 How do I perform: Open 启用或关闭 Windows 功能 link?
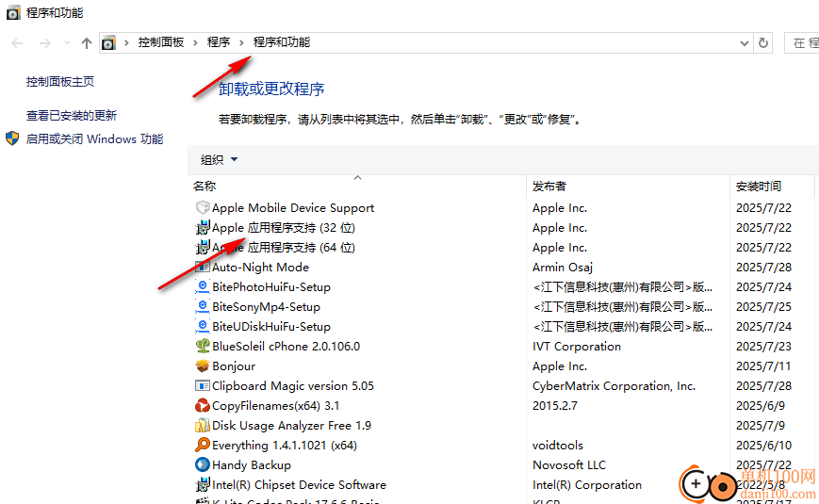click(x=94, y=138)
